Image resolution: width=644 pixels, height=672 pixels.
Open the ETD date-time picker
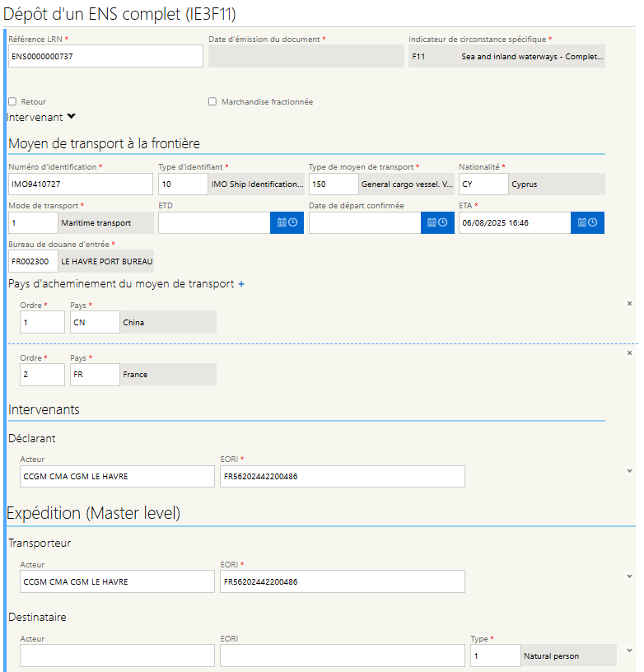(x=287, y=222)
